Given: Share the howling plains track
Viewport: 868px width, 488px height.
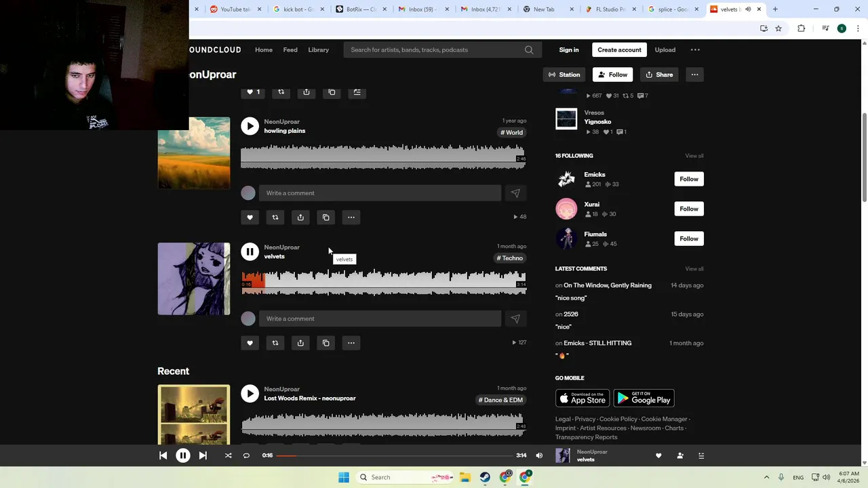Looking at the screenshot, I should (x=300, y=218).
